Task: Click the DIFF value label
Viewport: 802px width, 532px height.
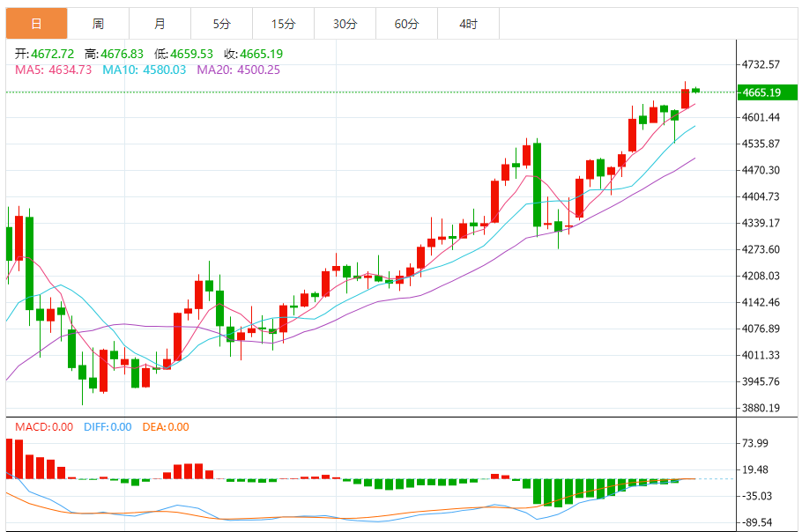Action: pos(108,427)
